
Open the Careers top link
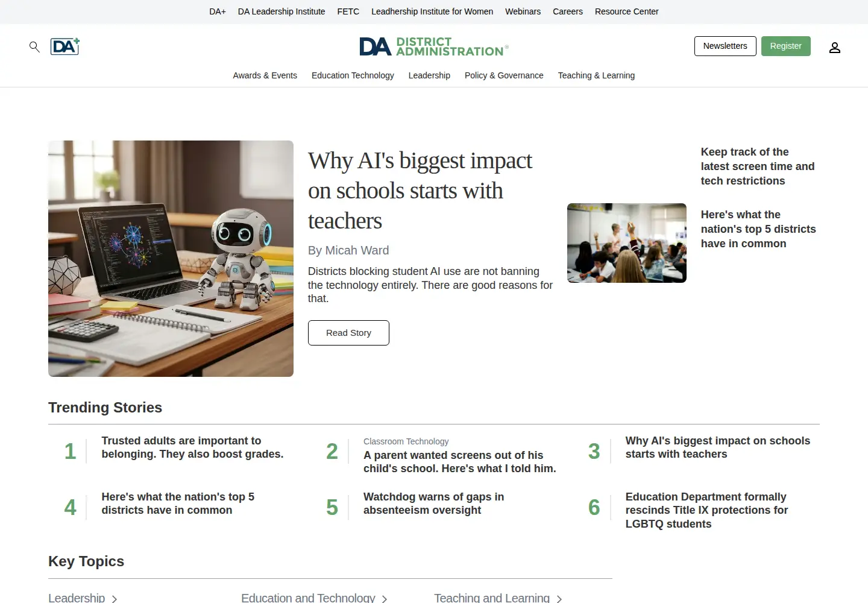[x=568, y=11]
